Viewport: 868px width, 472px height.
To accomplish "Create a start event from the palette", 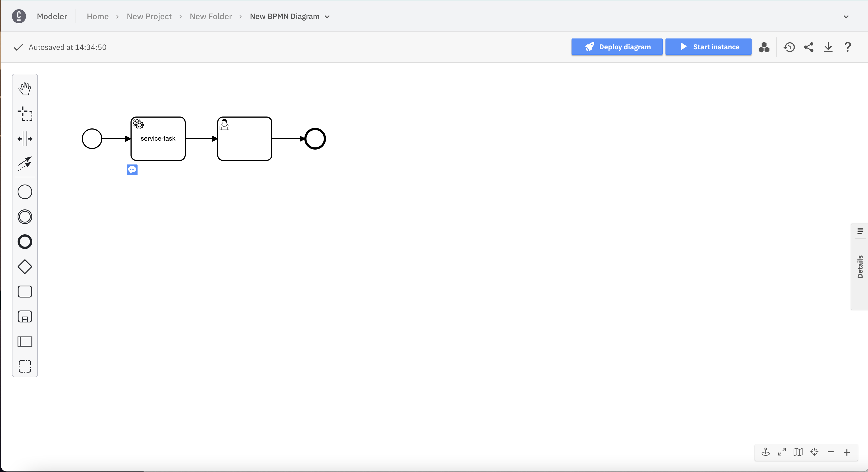I will 25,192.
